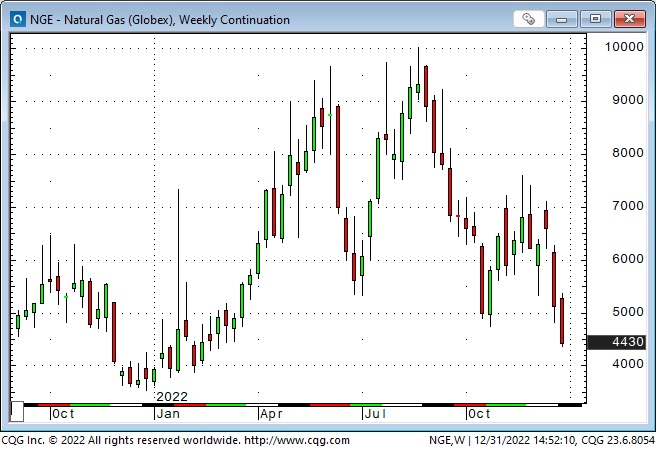Screen dimensions: 656x465
Task: Click the Jan label on the time axis
Action: [x=168, y=414]
